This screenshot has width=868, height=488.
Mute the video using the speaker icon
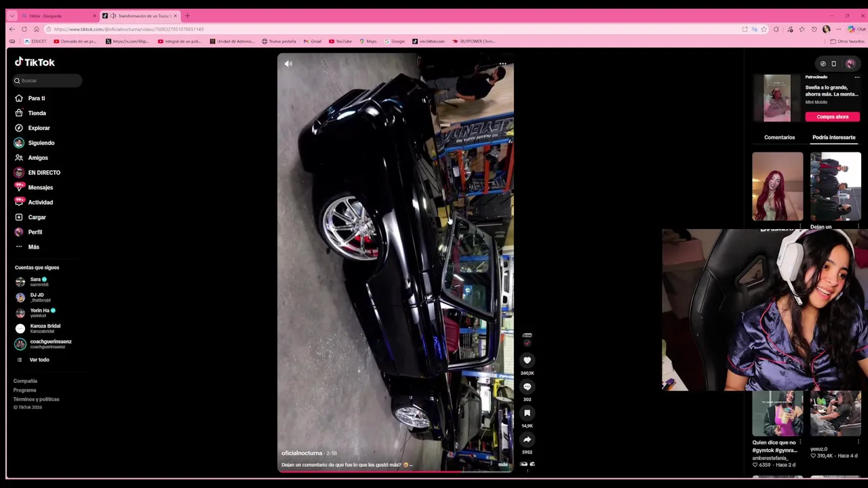(x=288, y=64)
